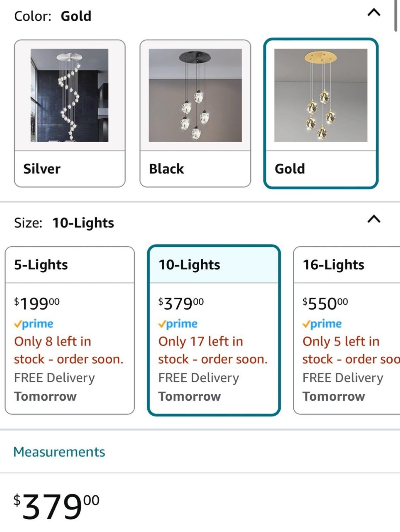Click the $550.00 price in 16-Lights card
The image size is (400, 532).
coord(325,303)
